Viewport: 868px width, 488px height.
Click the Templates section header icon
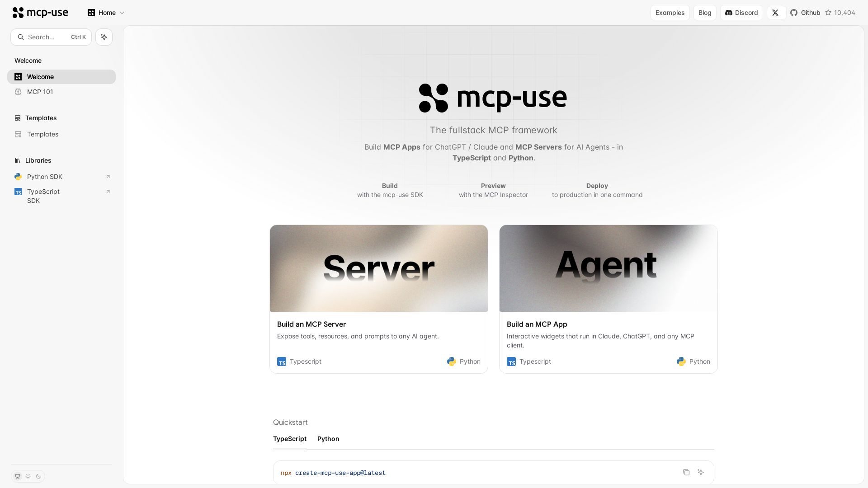18,118
